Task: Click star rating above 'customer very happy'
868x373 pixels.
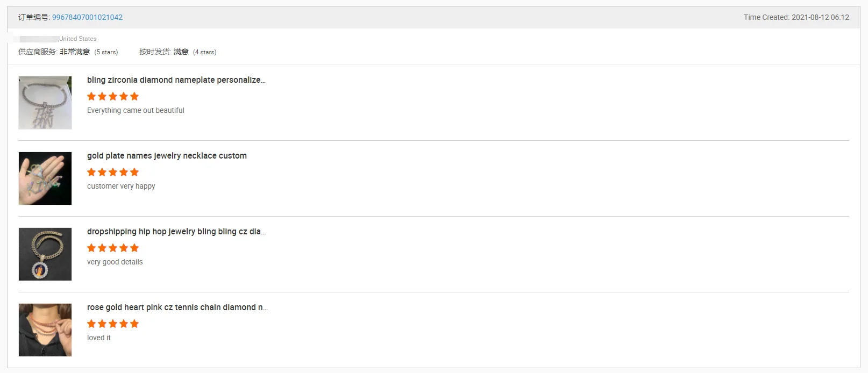Action: click(x=113, y=172)
